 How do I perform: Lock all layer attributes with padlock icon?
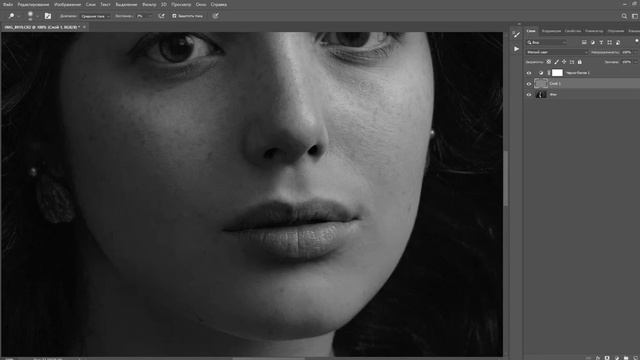[x=580, y=62]
